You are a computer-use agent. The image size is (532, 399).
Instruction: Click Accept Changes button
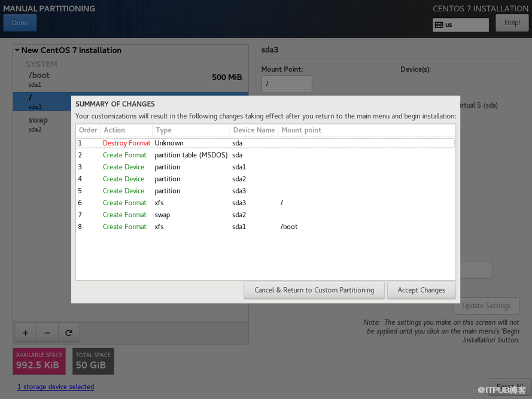coord(421,291)
